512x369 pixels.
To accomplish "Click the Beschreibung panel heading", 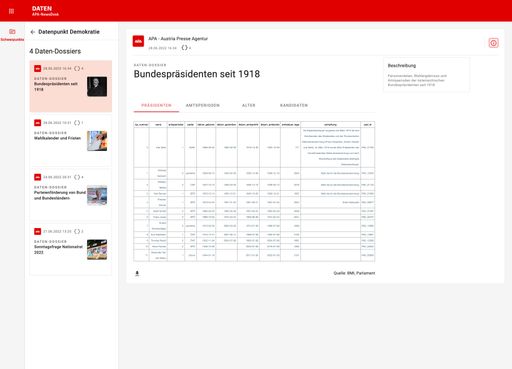I will pos(402,66).
